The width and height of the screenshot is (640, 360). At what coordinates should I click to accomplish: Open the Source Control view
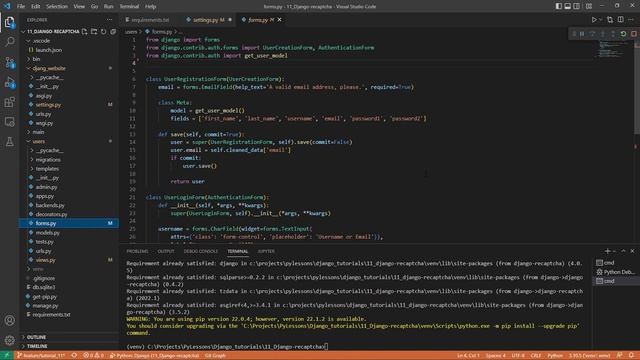pos(9,62)
